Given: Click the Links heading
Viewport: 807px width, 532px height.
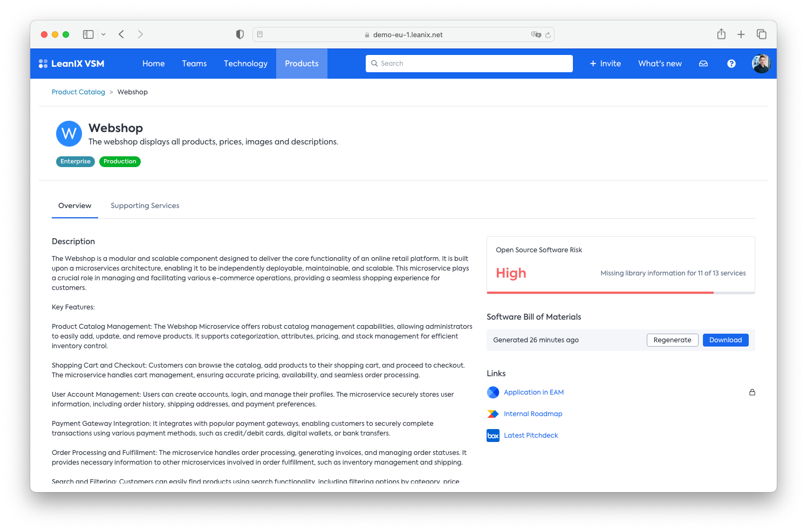Looking at the screenshot, I should pyautogui.click(x=496, y=374).
